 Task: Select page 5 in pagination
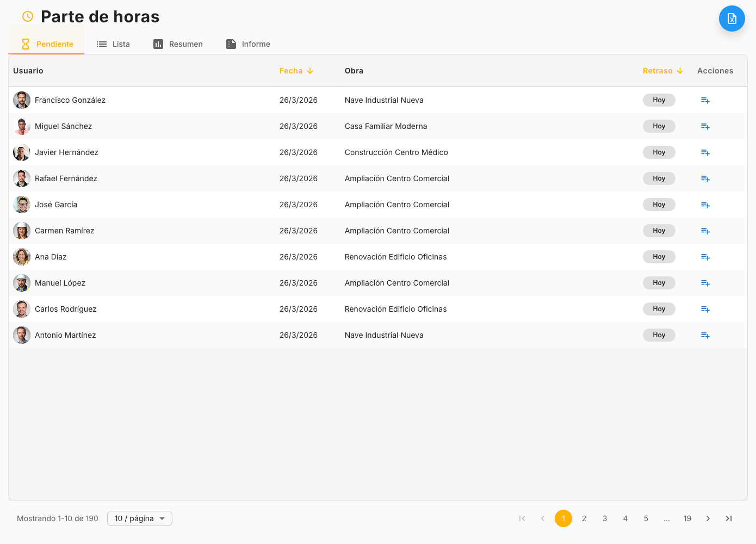[646, 518]
